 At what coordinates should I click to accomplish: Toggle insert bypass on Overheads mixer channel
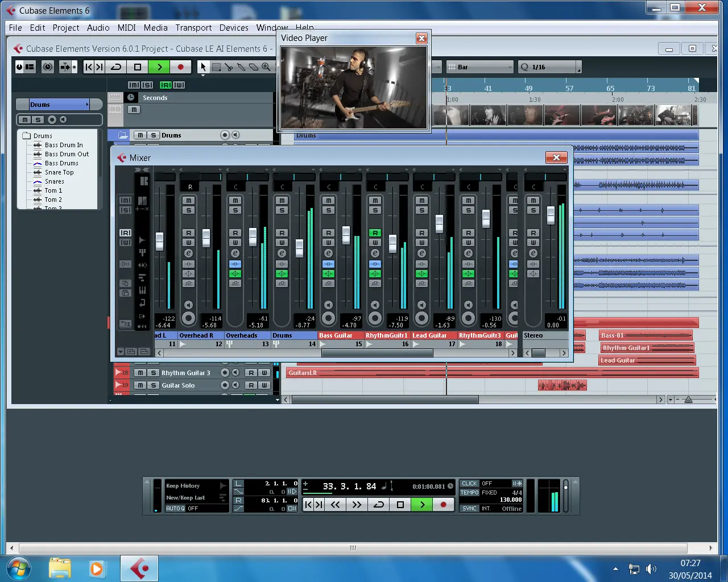(x=235, y=264)
